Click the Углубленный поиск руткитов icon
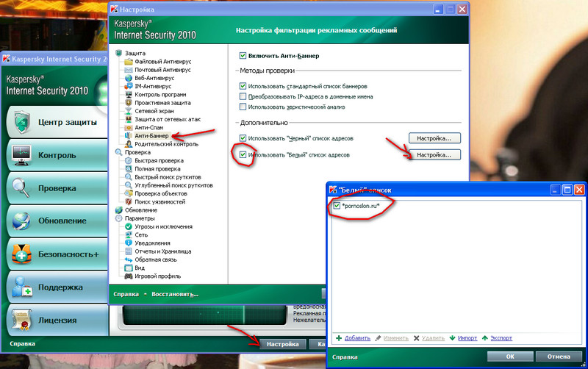 129,185
